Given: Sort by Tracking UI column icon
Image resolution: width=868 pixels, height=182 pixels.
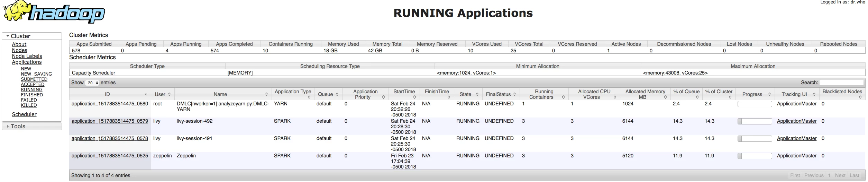Looking at the screenshot, I should click(814, 94).
